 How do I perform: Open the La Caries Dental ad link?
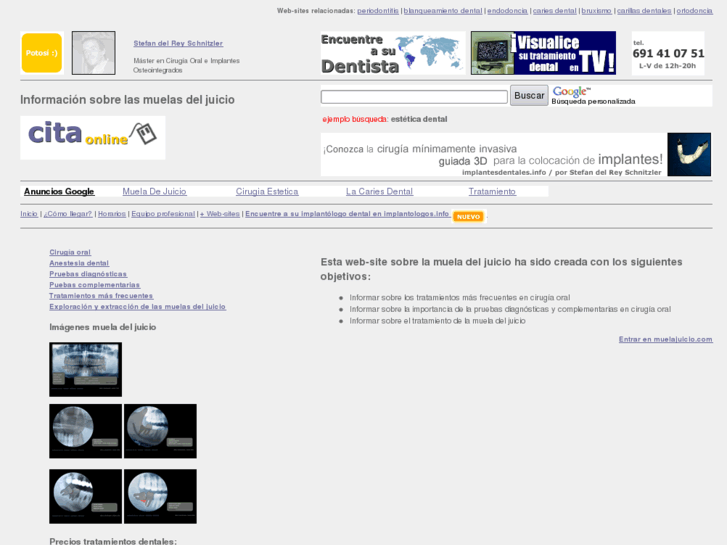coord(379,192)
